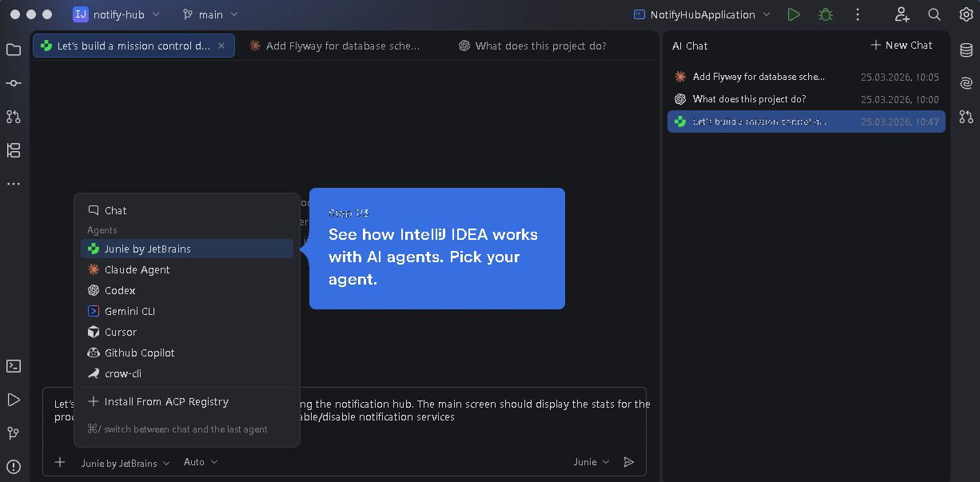Select crow-cli agent

(187, 373)
